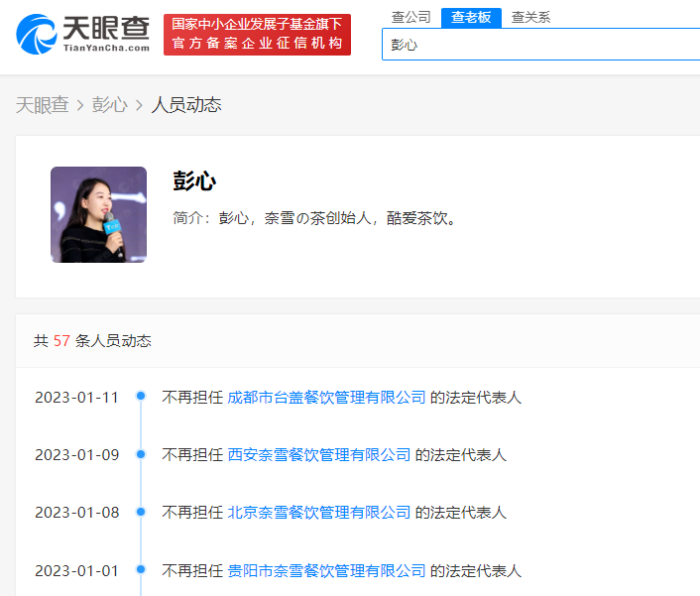Open 北京奈雪餐饮管理有限公司 company link

pyautogui.click(x=319, y=513)
